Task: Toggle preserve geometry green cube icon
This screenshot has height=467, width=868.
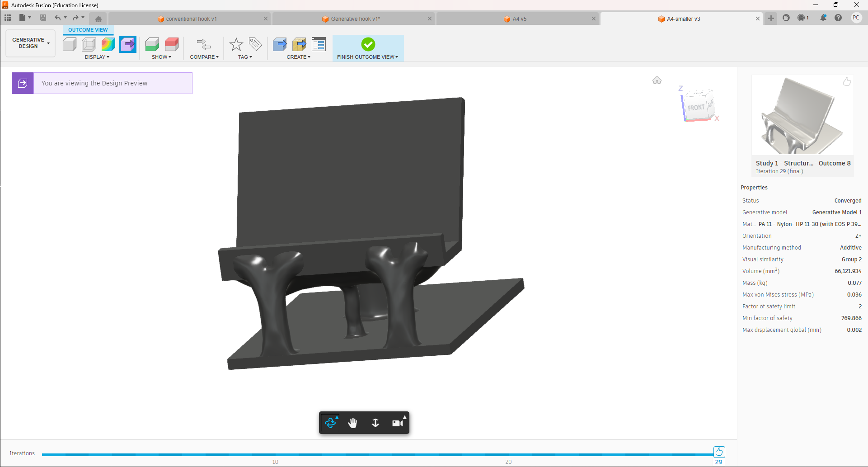Action: point(152,44)
